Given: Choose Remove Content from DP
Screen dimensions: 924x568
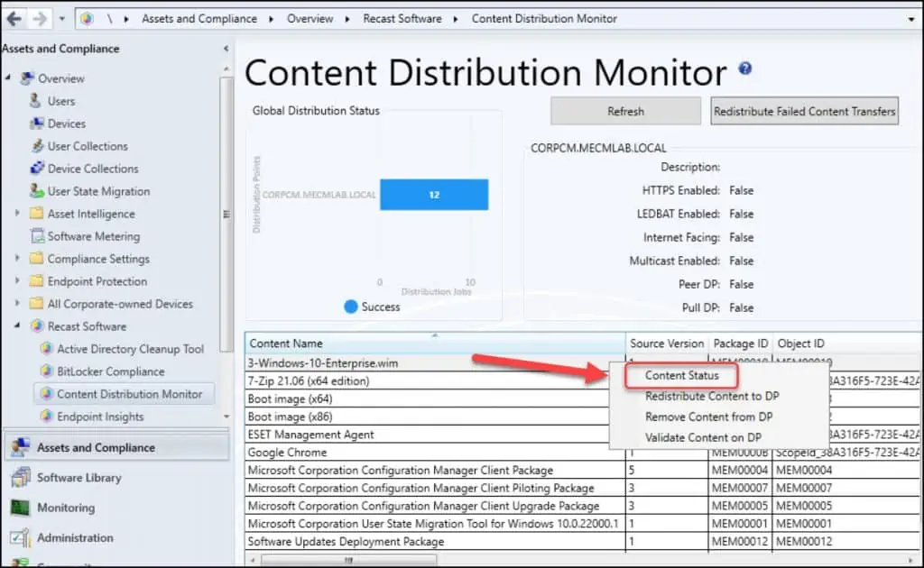Looking at the screenshot, I should (x=708, y=417).
